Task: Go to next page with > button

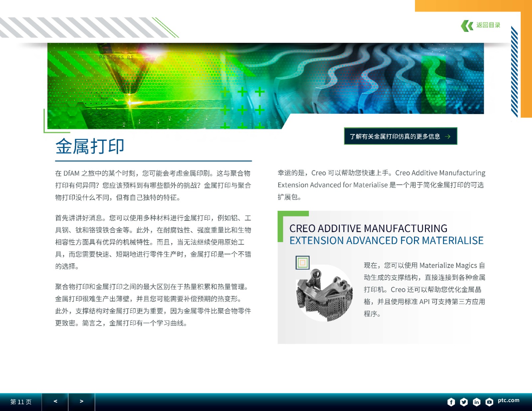Action: [x=81, y=402]
